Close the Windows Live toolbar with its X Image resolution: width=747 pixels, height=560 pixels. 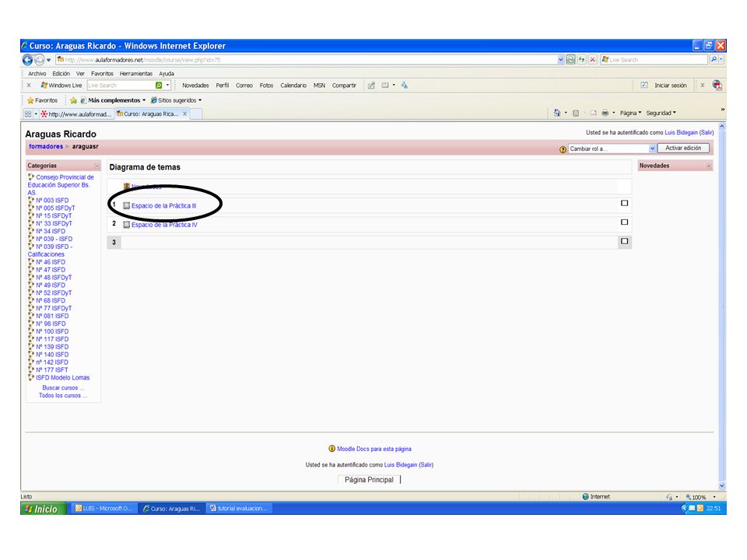coord(29,86)
